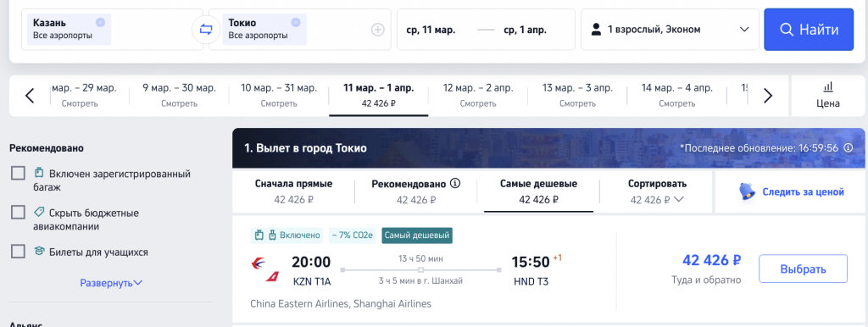Add another destination with plus icon

click(377, 30)
